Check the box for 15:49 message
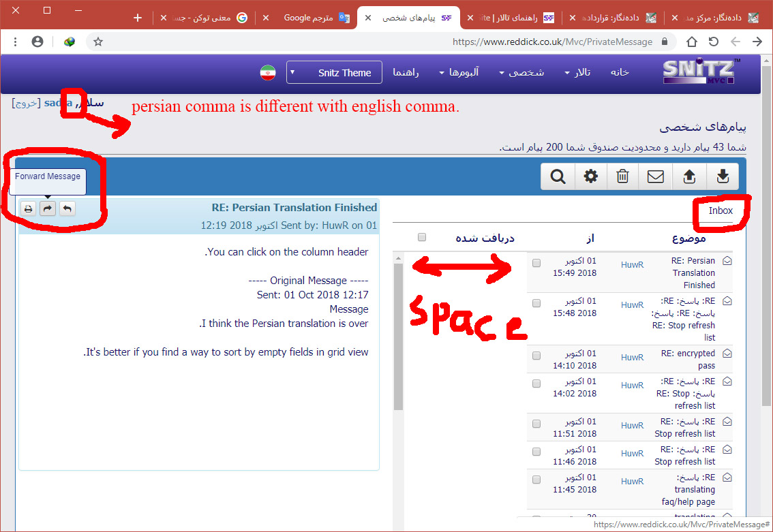 click(x=536, y=263)
